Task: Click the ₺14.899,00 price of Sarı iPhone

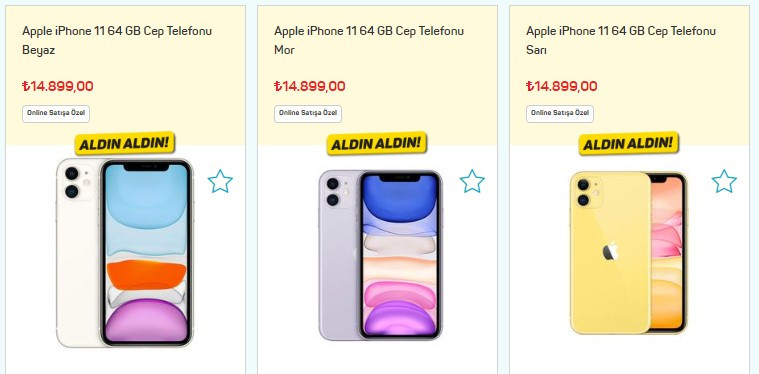Action: click(x=562, y=87)
